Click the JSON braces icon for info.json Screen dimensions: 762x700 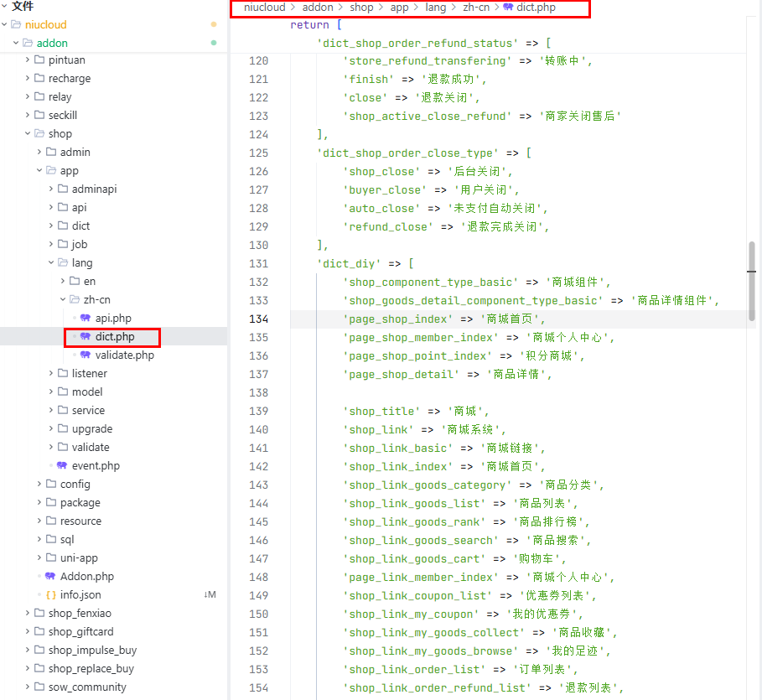click(x=50, y=595)
